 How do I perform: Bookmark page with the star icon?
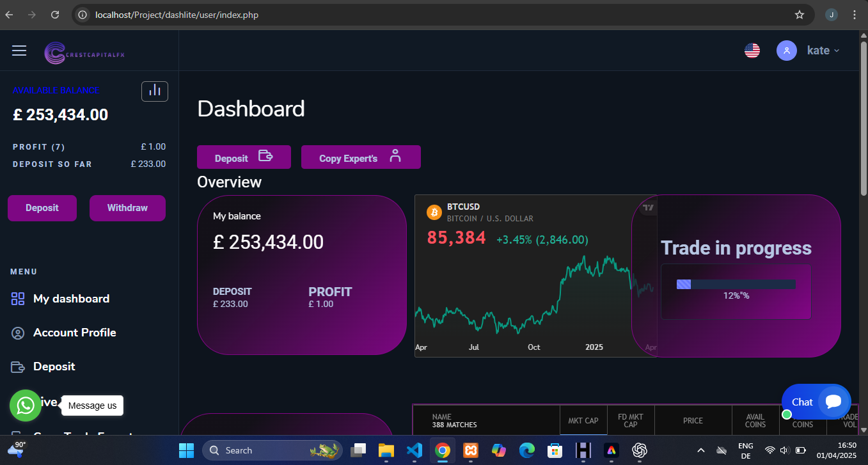[799, 15]
